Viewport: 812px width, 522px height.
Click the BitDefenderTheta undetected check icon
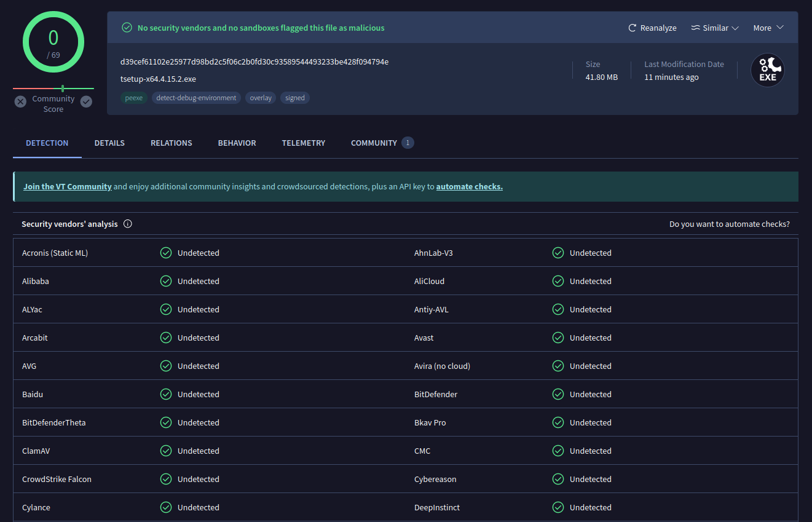click(x=166, y=422)
